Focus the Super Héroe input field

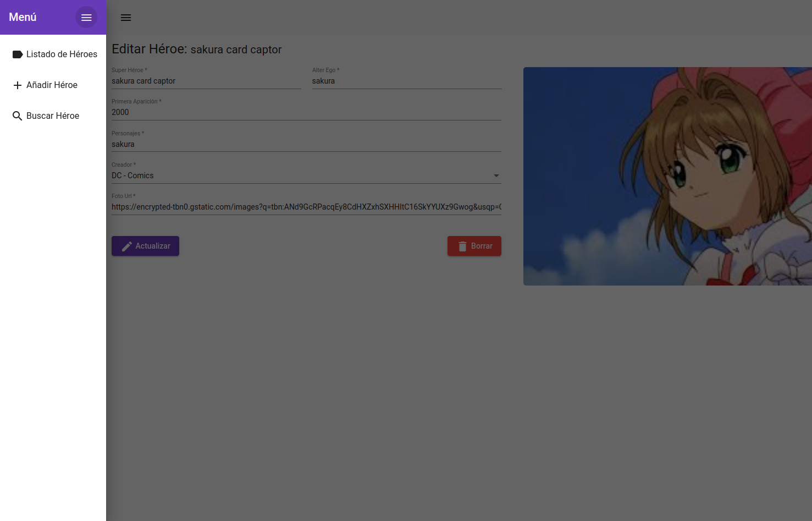point(206,81)
